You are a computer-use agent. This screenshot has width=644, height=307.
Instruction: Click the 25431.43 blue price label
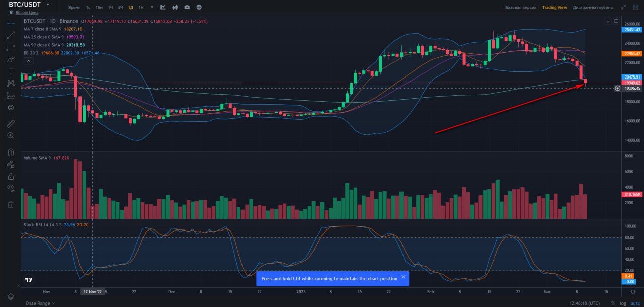coord(632,30)
